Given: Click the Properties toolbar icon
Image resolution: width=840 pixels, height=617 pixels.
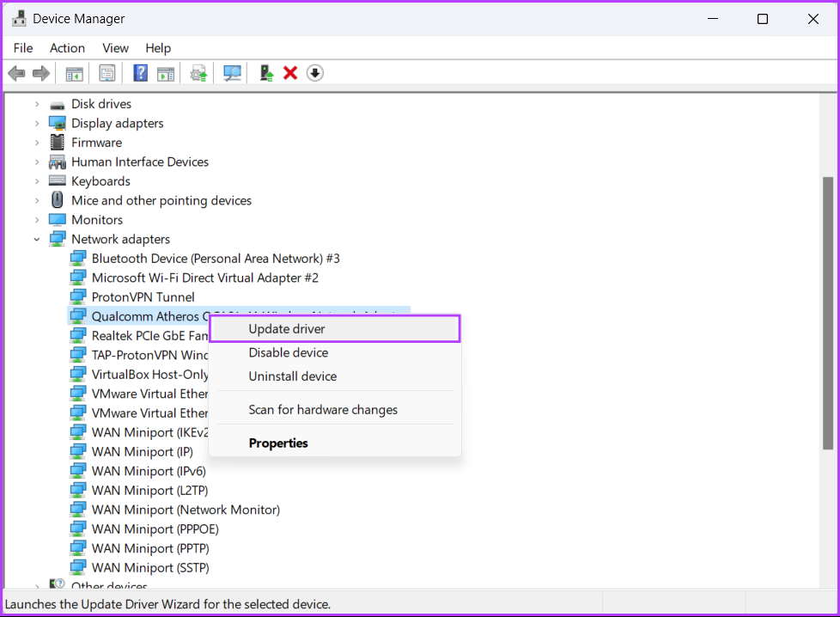Looking at the screenshot, I should click(107, 73).
